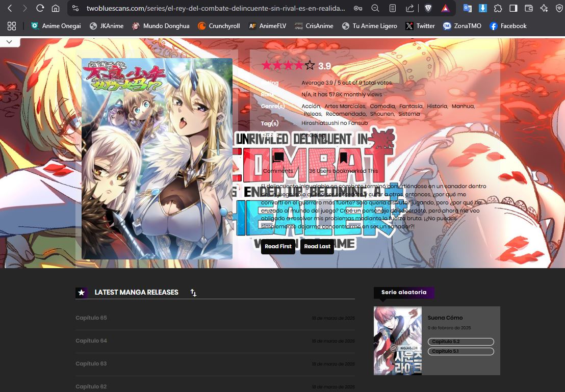Click the fifth empty rating star
Image resolution: width=565 pixels, height=392 pixels.
click(x=310, y=65)
